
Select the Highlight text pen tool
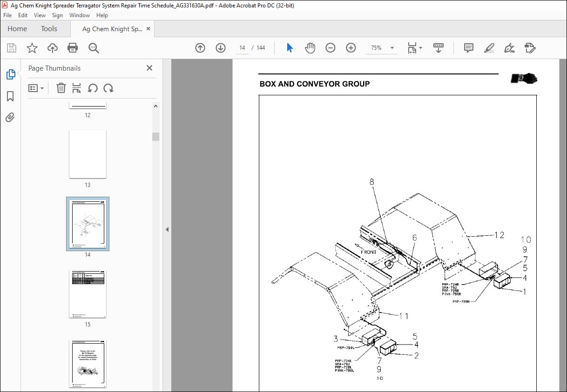(489, 48)
